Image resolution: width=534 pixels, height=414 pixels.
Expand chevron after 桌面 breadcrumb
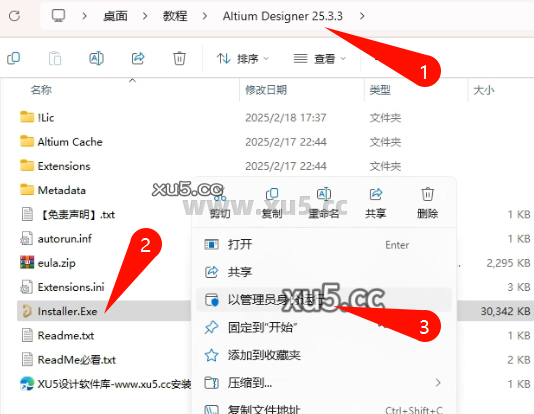click(145, 16)
